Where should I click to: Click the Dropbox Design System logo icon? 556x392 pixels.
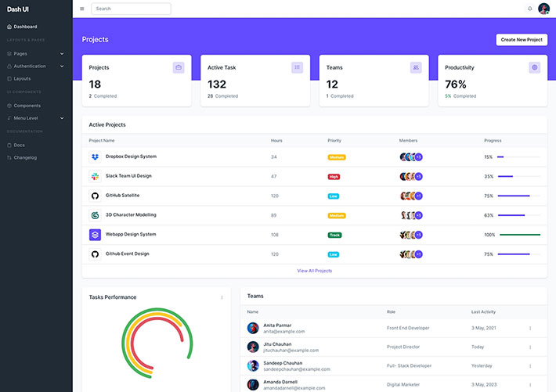(95, 156)
